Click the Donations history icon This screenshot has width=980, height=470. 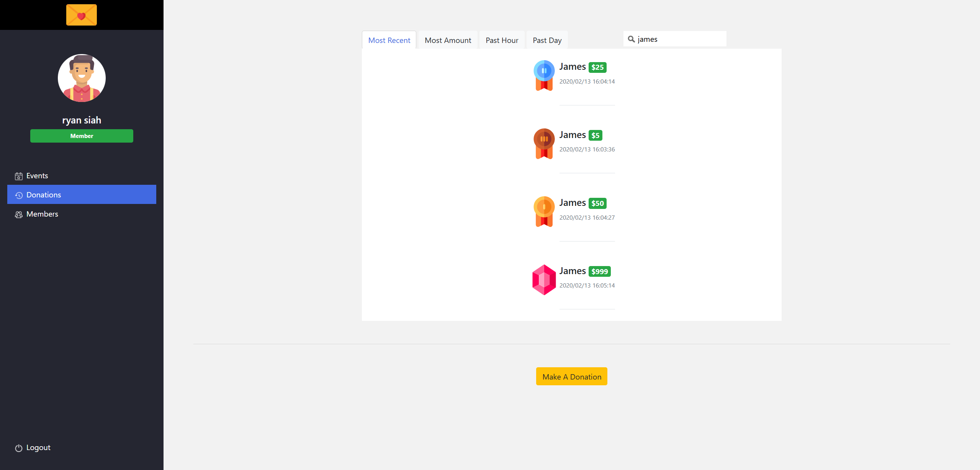point(19,195)
